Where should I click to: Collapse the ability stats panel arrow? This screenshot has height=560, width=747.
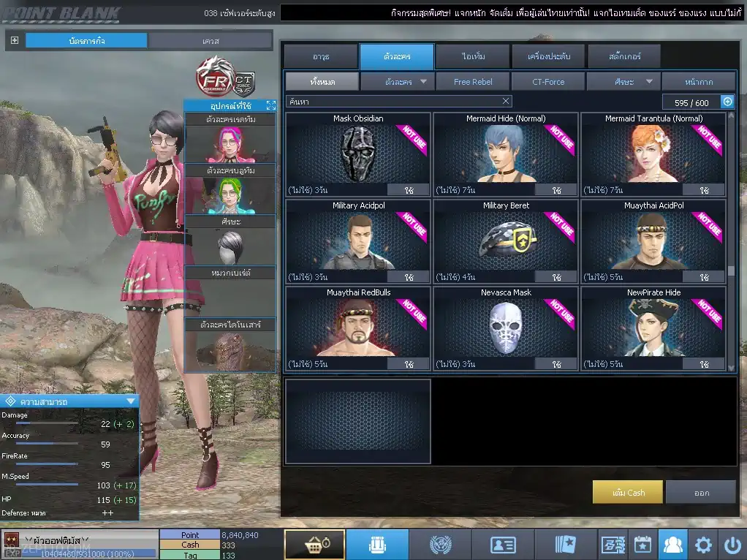point(131,401)
